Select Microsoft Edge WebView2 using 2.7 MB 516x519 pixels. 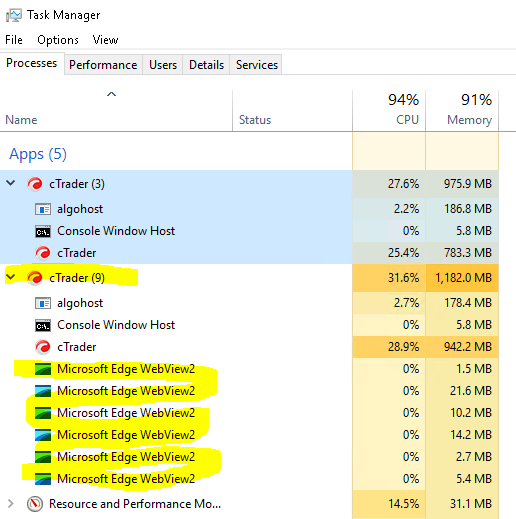[x=126, y=457]
